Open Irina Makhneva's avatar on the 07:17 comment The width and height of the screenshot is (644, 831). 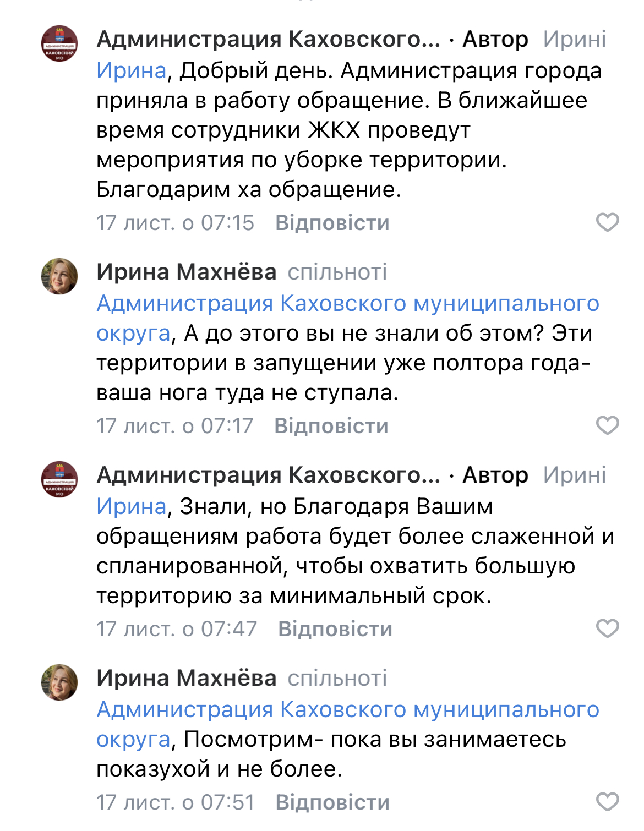(59, 276)
